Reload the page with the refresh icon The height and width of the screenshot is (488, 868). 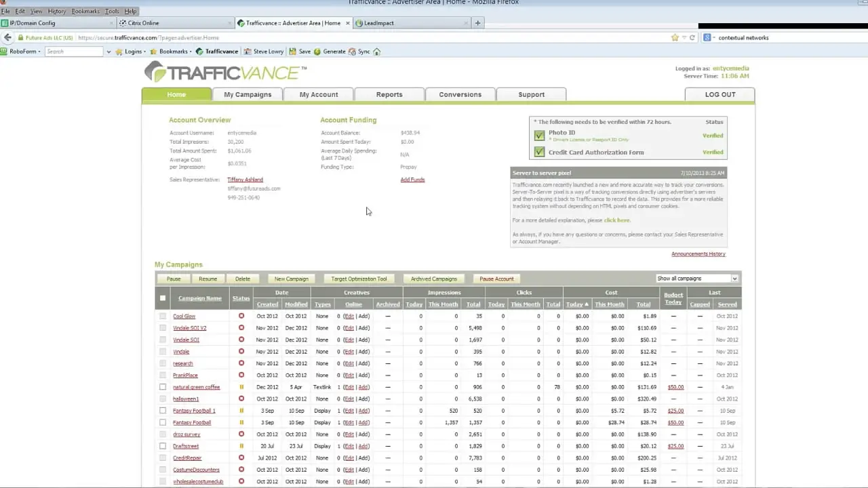(x=692, y=37)
